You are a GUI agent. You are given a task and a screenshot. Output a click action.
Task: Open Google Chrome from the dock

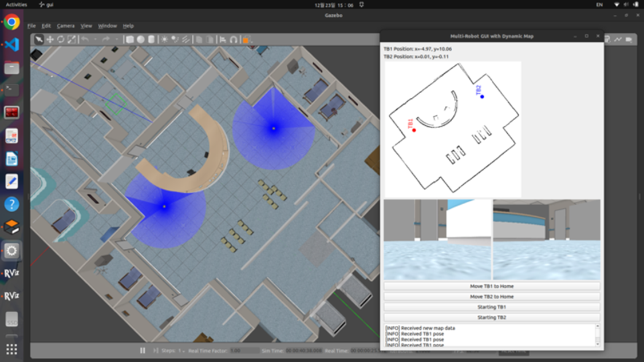pos(11,22)
